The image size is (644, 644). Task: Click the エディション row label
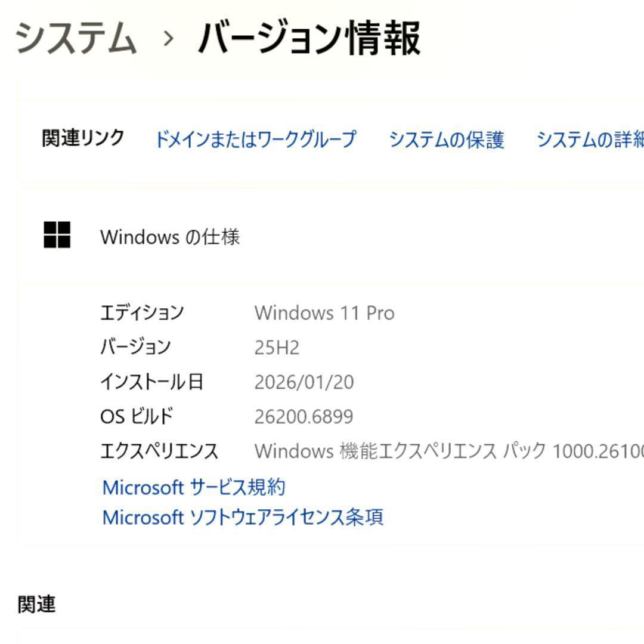tap(143, 312)
